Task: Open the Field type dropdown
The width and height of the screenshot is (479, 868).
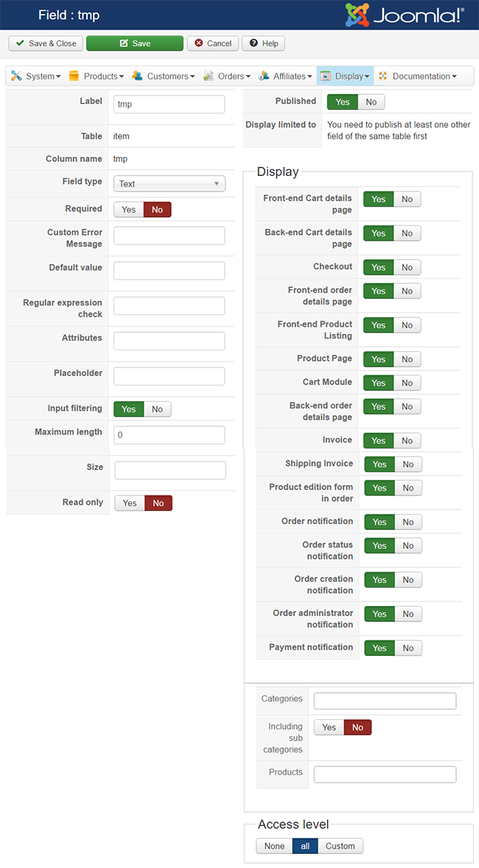Action: click(x=169, y=184)
